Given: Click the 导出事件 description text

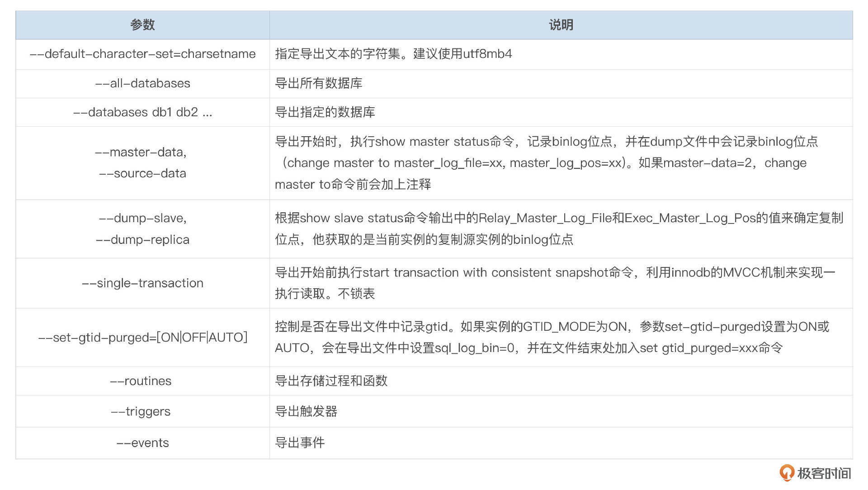Looking at the screenshot, I should (300, 442).
